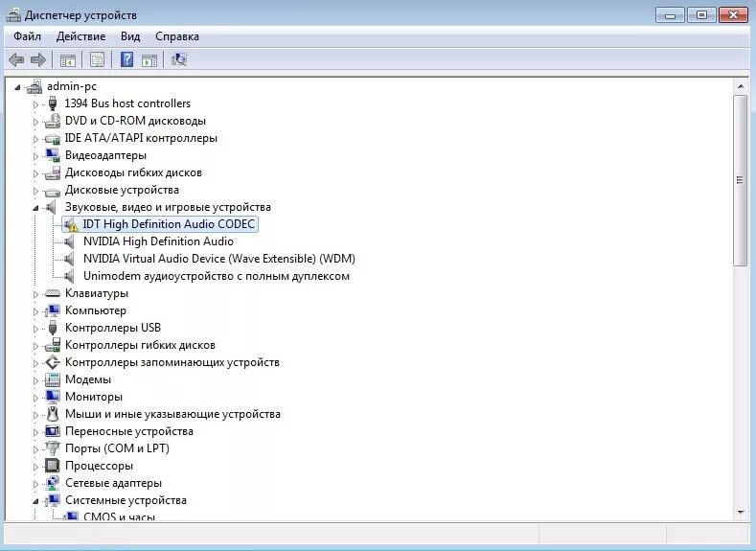This screenshot has width=756, height=551.
Task: Expand the Клавиатуры node
Action: [35, 294]
